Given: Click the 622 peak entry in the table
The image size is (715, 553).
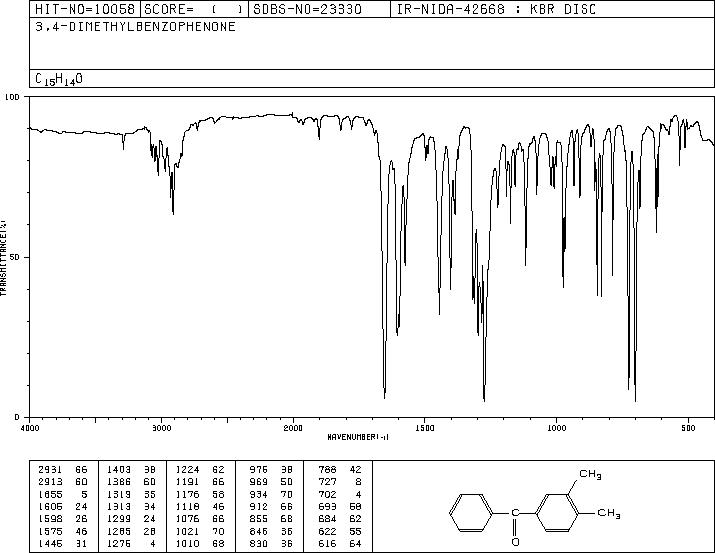Looking at the screenshot, I should tap(340, 531).
